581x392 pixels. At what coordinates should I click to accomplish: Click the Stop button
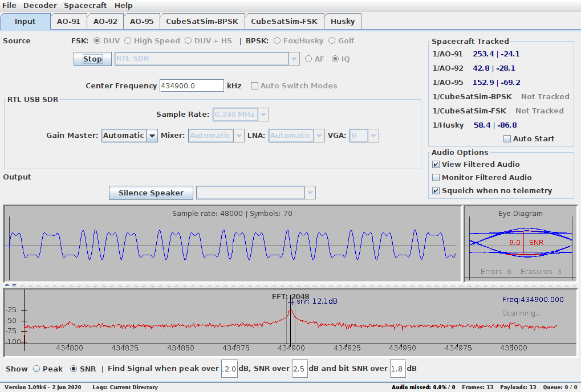click(92, 59)
